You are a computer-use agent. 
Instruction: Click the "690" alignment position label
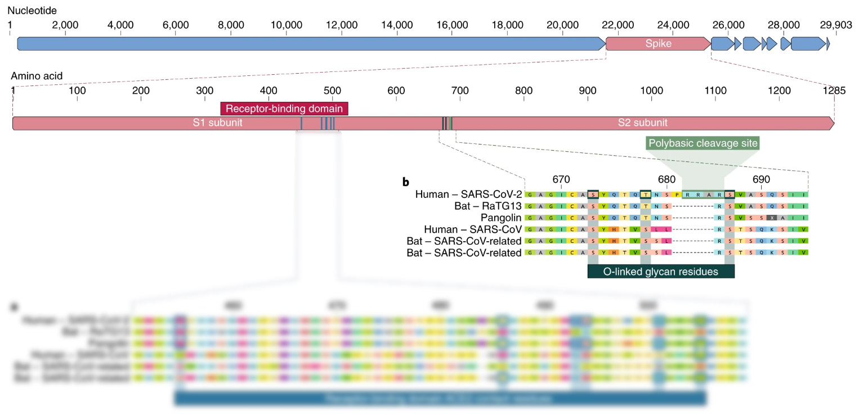761,179
